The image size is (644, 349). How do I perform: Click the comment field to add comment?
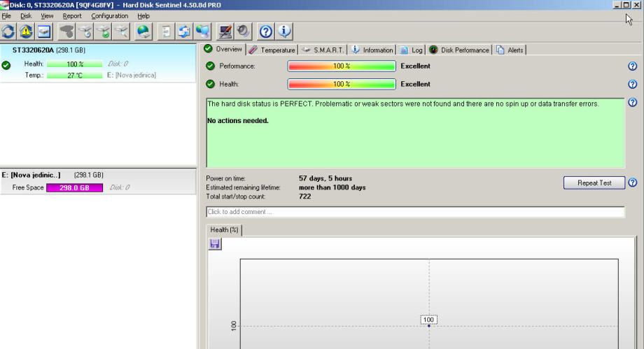(x=415, y=212)
